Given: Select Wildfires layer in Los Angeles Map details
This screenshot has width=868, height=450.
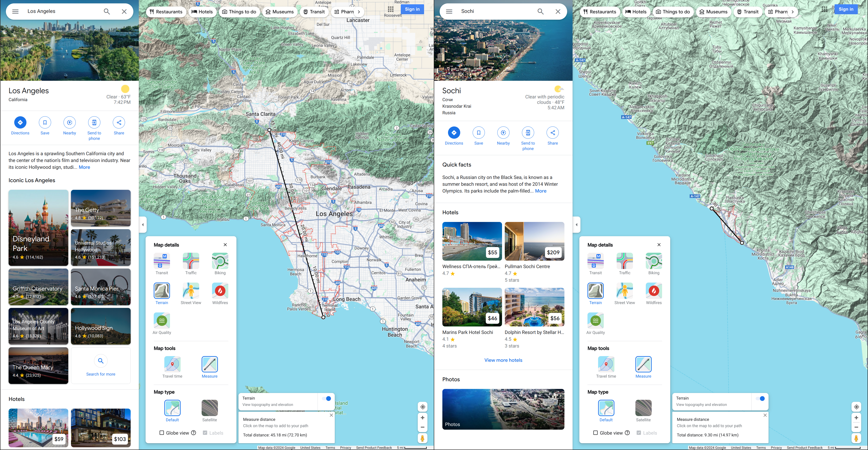Looking at the screenshot, I should coord(220,293).
